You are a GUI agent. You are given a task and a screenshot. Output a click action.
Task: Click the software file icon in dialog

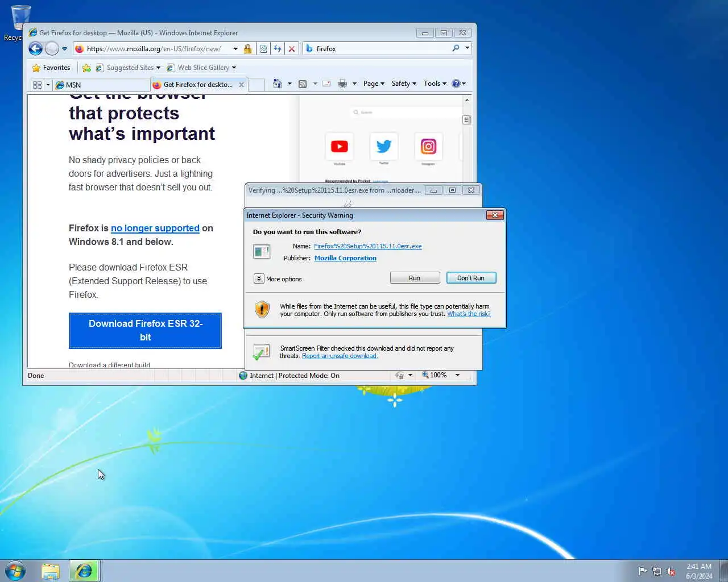click(262, 251)
